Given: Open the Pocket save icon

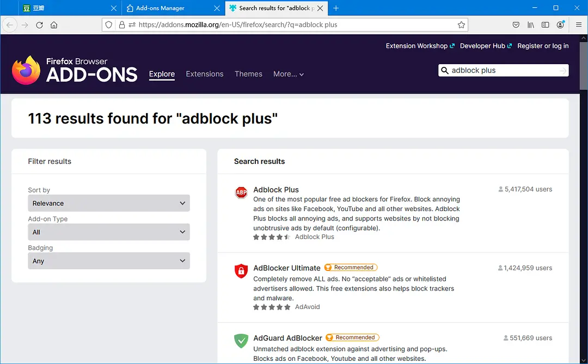Looking at the screenshot, I should [516, 25].
